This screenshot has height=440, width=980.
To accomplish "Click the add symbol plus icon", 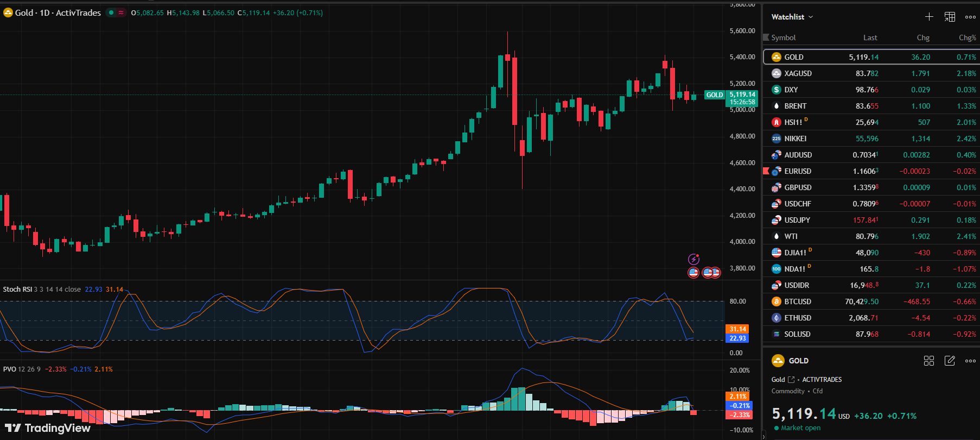I will (929, 17).
